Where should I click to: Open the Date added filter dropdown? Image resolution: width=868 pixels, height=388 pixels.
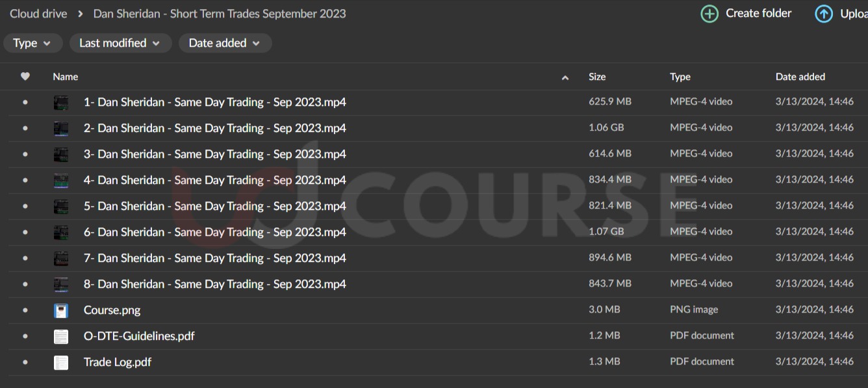[225, 43]
